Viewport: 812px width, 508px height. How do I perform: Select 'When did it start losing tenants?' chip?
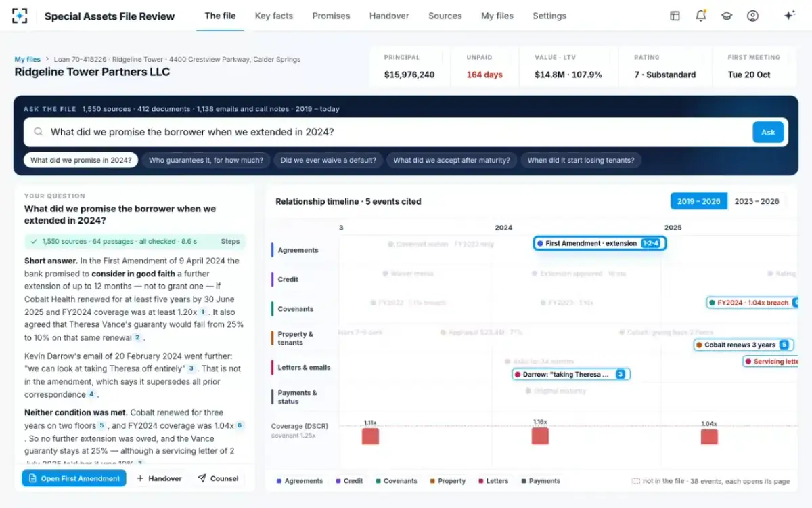pos(581,161)
